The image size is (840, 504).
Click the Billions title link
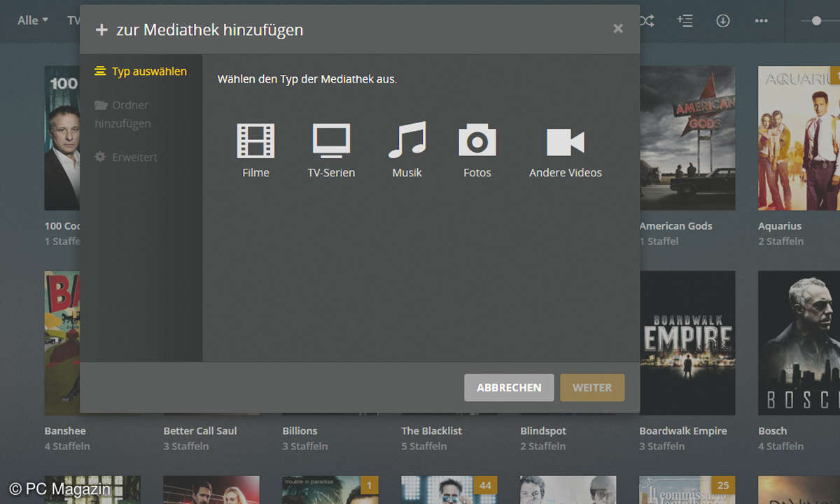tap(300, 431)
